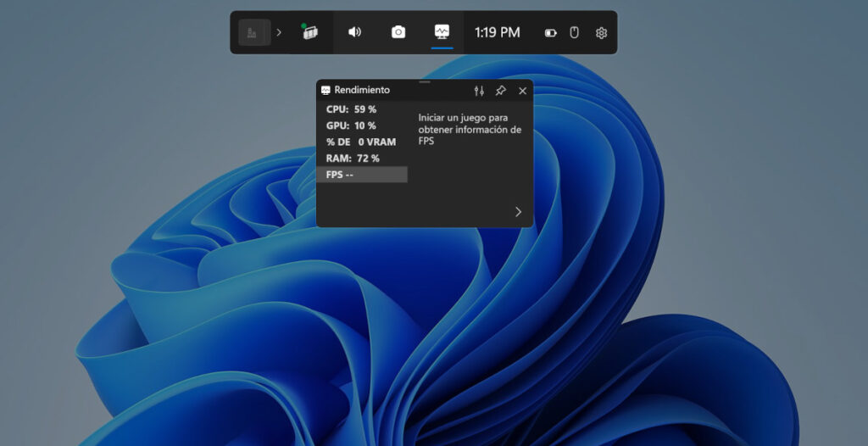Click the dimmed game icon at bar start

252,33
